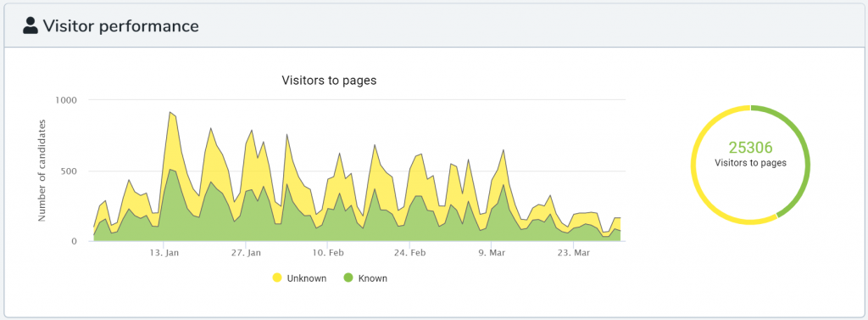868x320 pixels.
Task: Toggle the Unknown legend series
Action: [x=299, y=278]
